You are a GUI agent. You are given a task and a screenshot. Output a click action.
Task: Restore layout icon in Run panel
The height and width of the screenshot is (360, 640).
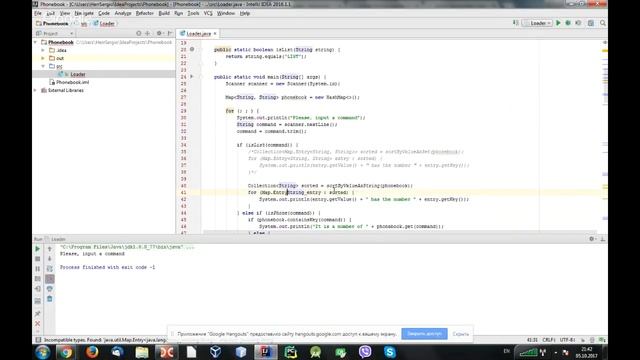[38, 301]
